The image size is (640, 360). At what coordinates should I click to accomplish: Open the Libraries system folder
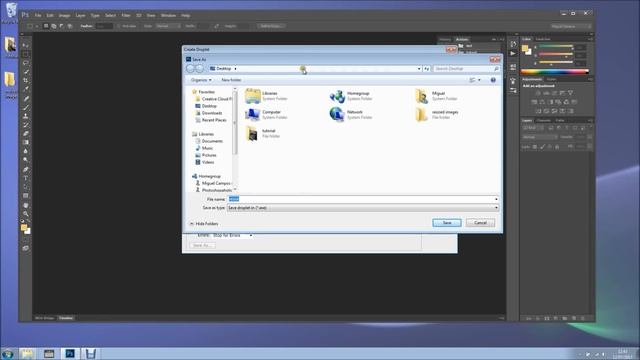[267, 96]
